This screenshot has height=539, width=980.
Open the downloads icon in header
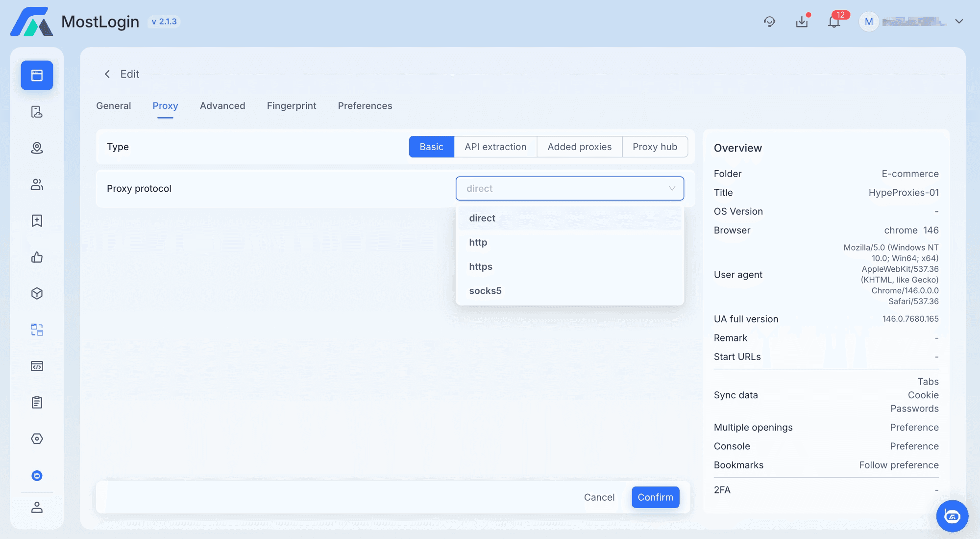tap(802, 22)
